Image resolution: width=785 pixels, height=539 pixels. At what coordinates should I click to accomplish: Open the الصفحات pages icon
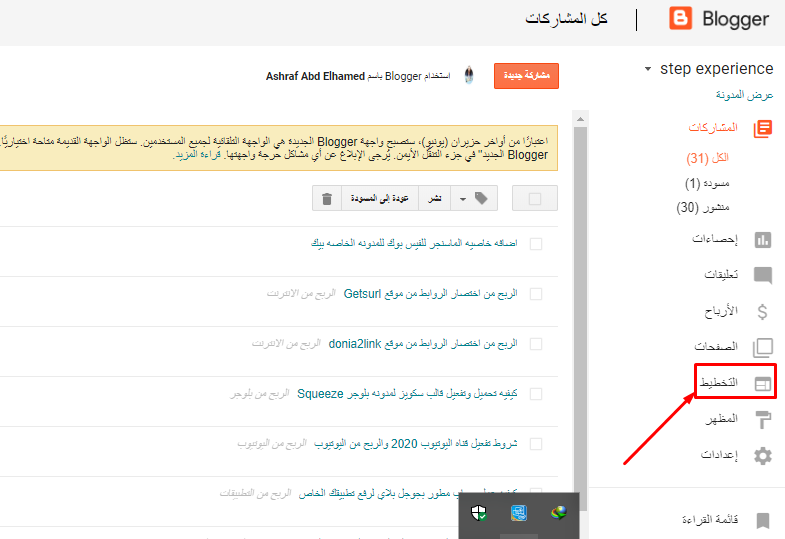[x=762, y=347]
